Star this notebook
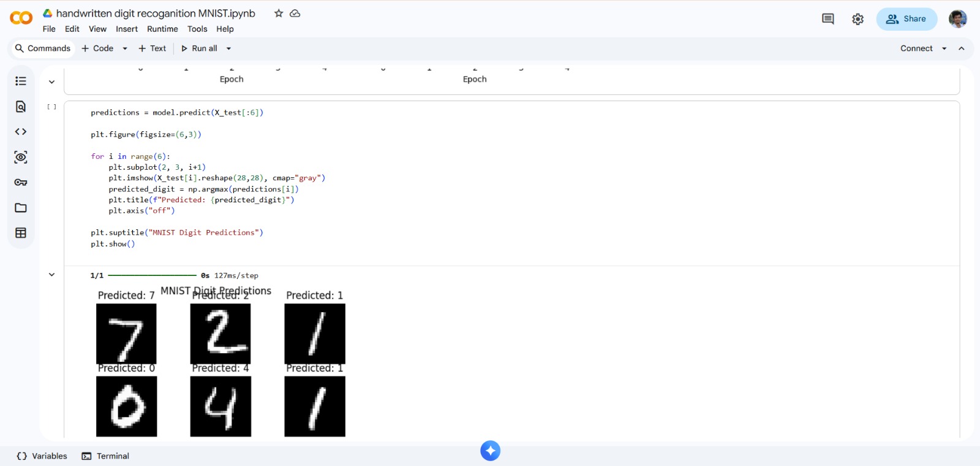 (x=279, y=13)
